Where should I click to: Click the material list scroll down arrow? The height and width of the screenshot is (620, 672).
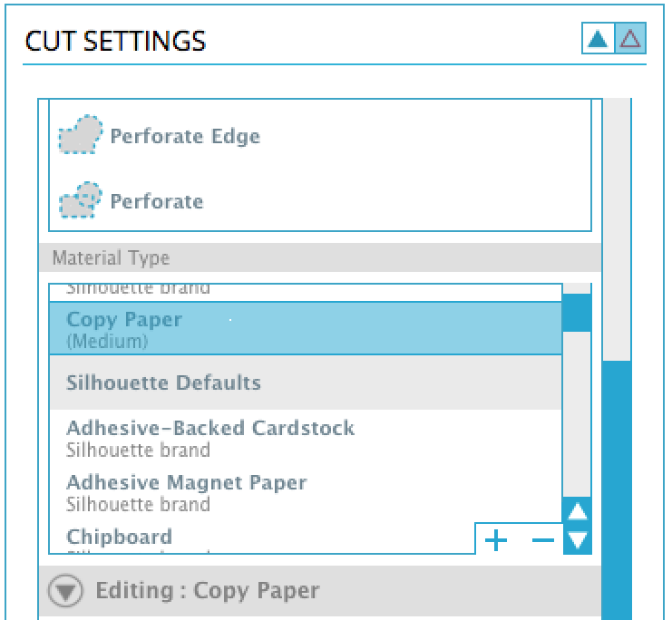(x=578, y=540)
